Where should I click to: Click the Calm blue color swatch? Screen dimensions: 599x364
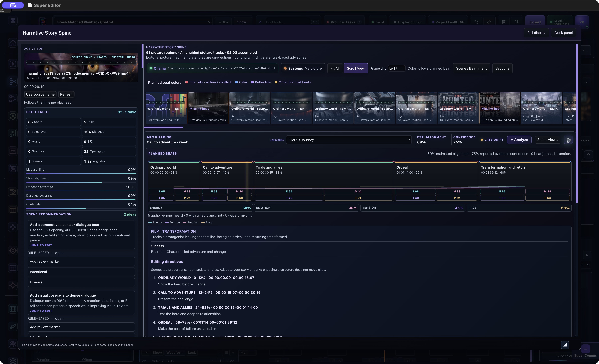pyautogui.click(x=236, y=82)
